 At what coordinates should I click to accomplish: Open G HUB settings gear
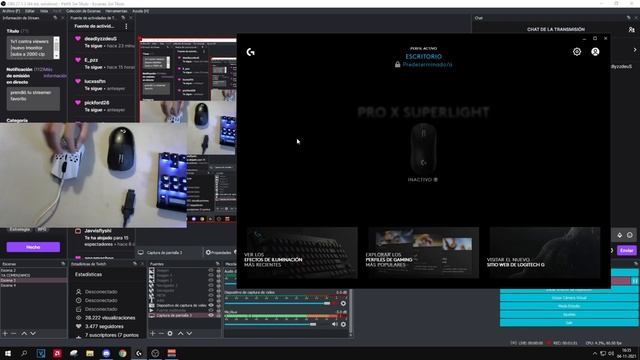577,52
